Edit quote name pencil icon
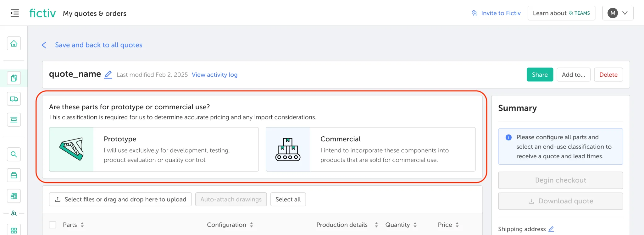The width and height of the screenshot is (644, 235). click(108, 74)
